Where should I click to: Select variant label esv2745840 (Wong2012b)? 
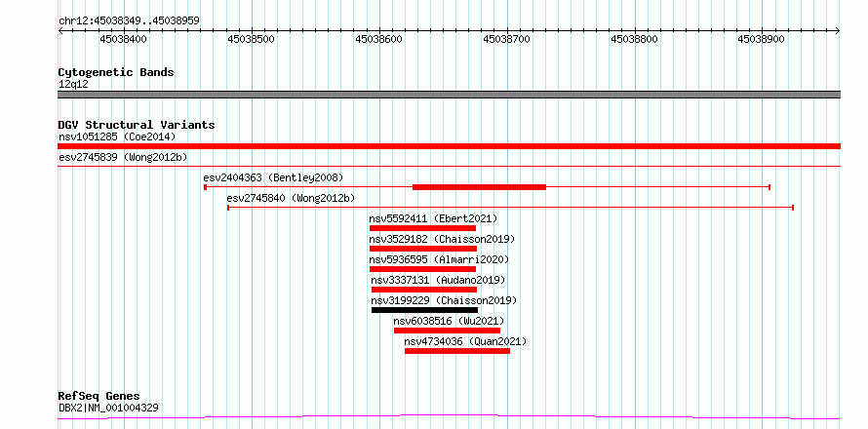[x=291, y=198]
